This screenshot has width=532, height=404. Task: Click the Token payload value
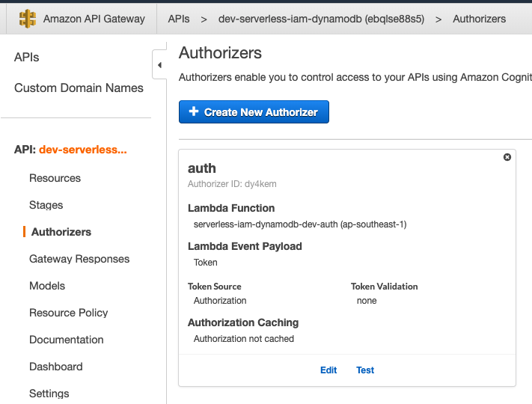click(x=206, y=263)
